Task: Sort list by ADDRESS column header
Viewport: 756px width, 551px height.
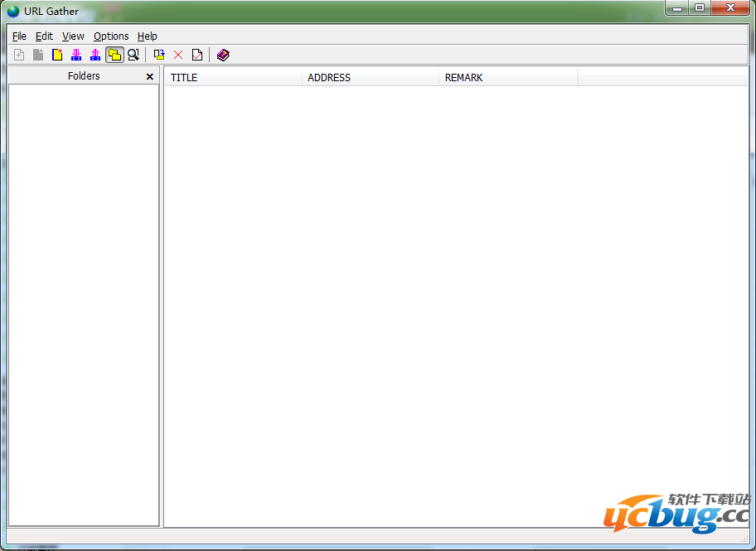Action: (x=371, y=78)
